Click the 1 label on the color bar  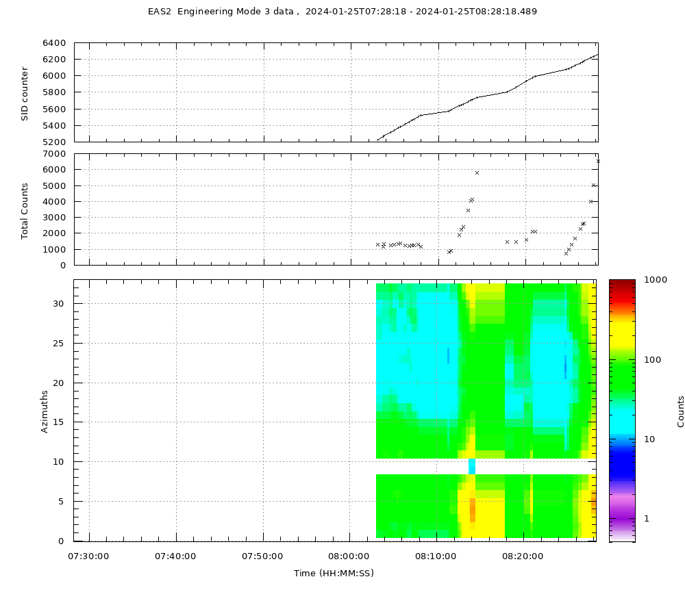(x=647, y=519)
